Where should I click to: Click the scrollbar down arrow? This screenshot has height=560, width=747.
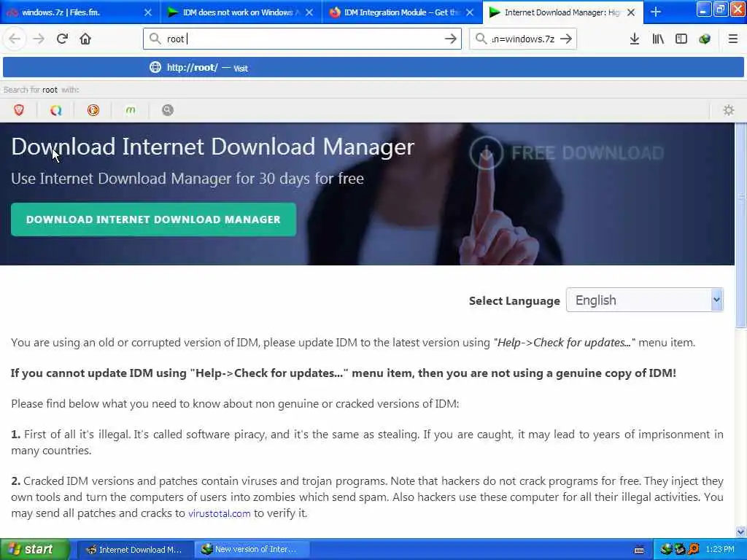[x=740, y=532]
